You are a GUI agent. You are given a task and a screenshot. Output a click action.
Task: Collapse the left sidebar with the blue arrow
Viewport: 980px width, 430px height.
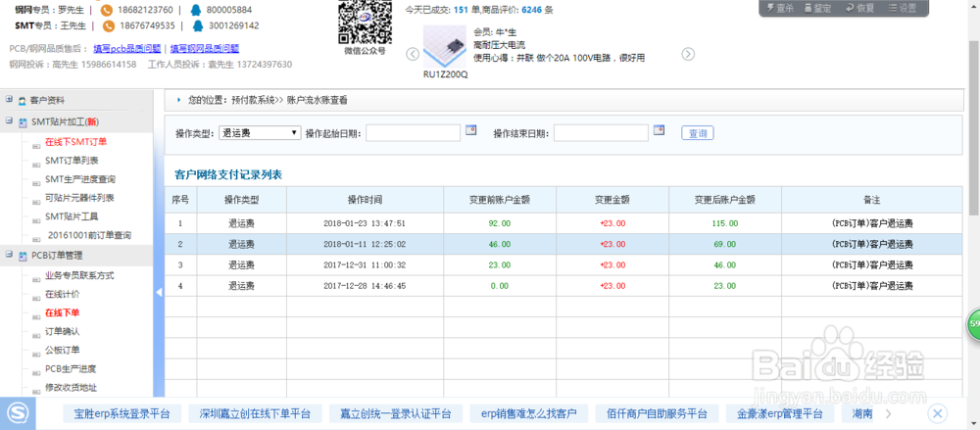pos(159,292)
